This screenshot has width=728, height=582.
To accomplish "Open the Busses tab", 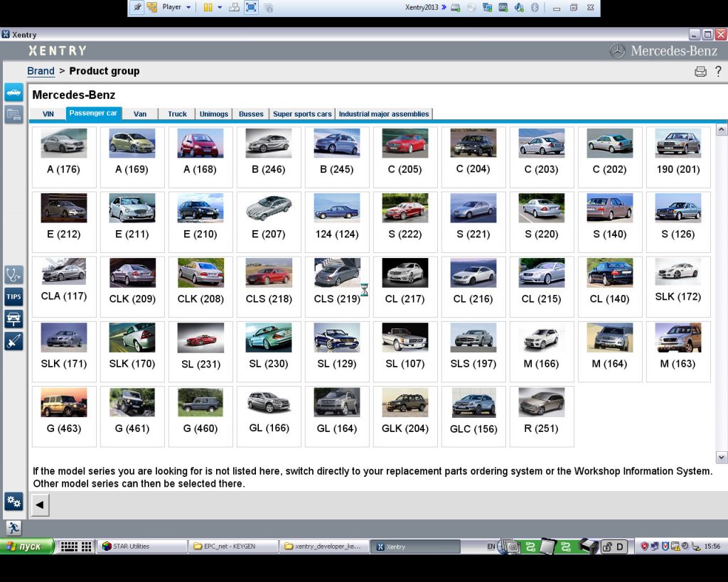I will pyautogui.click(x=251, y=114).
